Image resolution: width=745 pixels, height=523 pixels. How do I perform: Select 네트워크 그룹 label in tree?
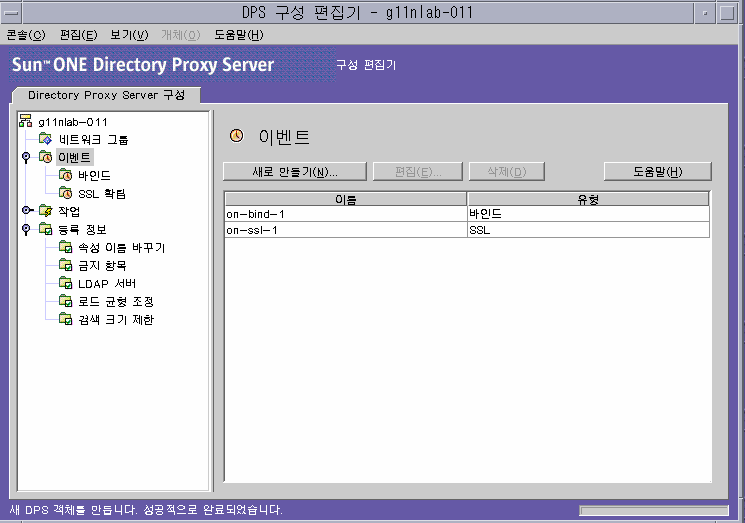coord(93,139)
